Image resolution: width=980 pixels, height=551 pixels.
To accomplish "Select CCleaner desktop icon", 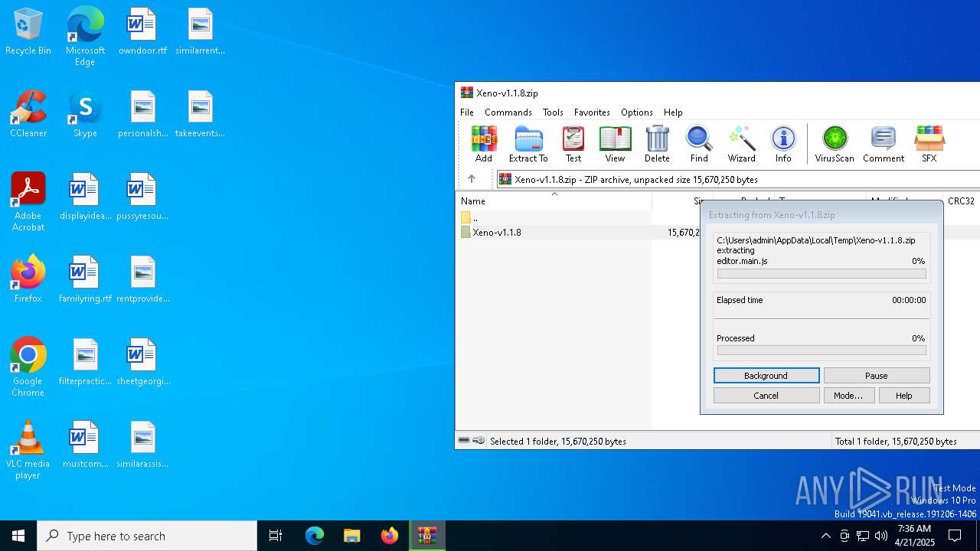I will (28, 115).
